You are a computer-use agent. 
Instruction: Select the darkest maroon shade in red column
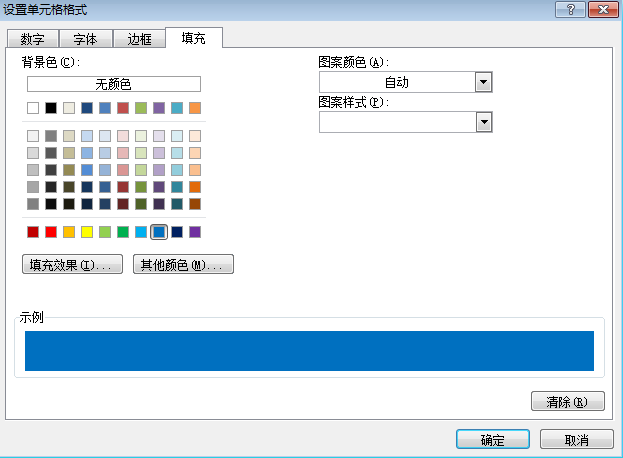(x=123, y=204)
